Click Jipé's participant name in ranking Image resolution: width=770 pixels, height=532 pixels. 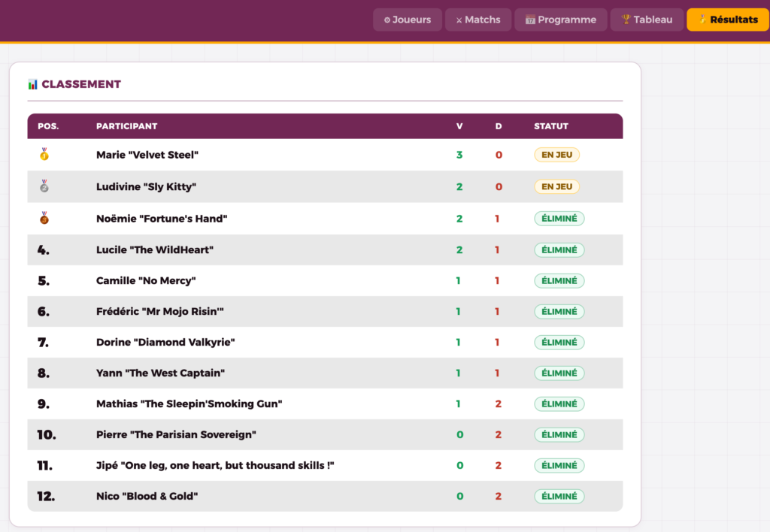[215, 465]
